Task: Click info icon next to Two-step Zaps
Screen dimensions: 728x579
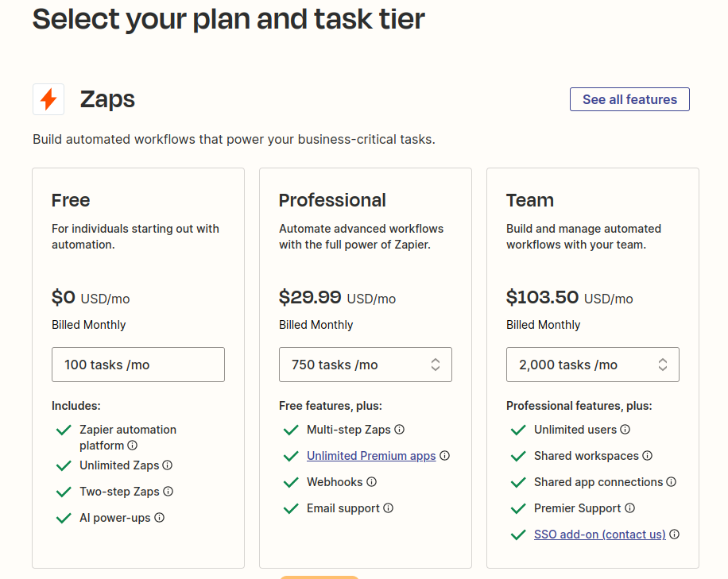Action: click(168, 492)
